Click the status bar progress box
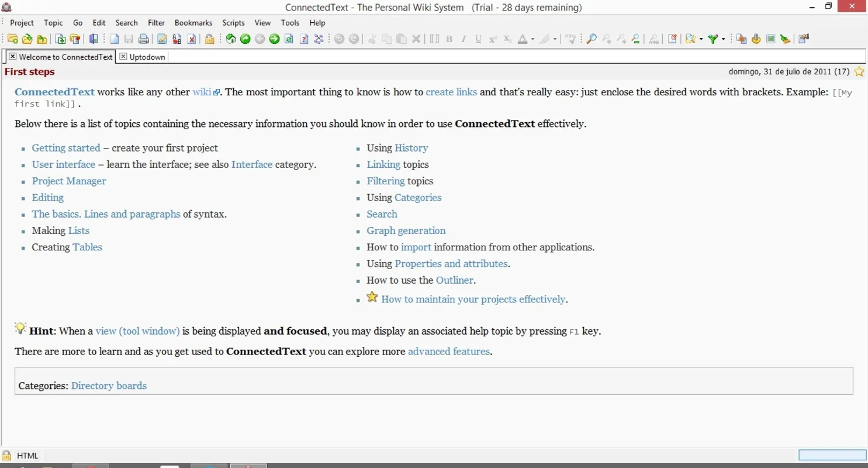The image size is (868, 468). [832, 455]
